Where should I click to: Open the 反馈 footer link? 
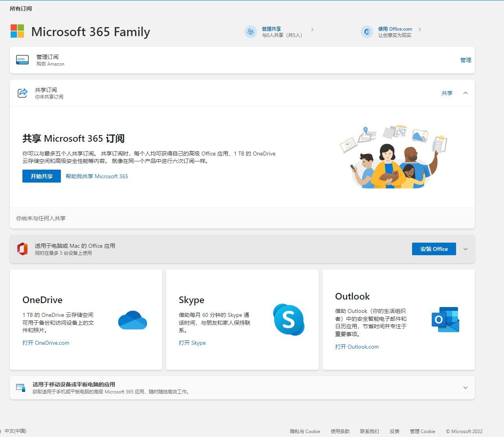click(394, 431)
